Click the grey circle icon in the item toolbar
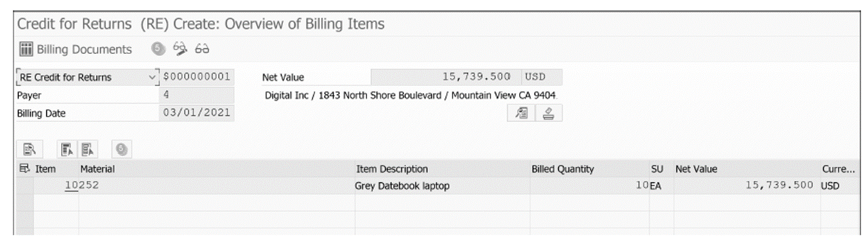This screenshot has height=249, width=868. pyautogui.click(x=120, y=149)
